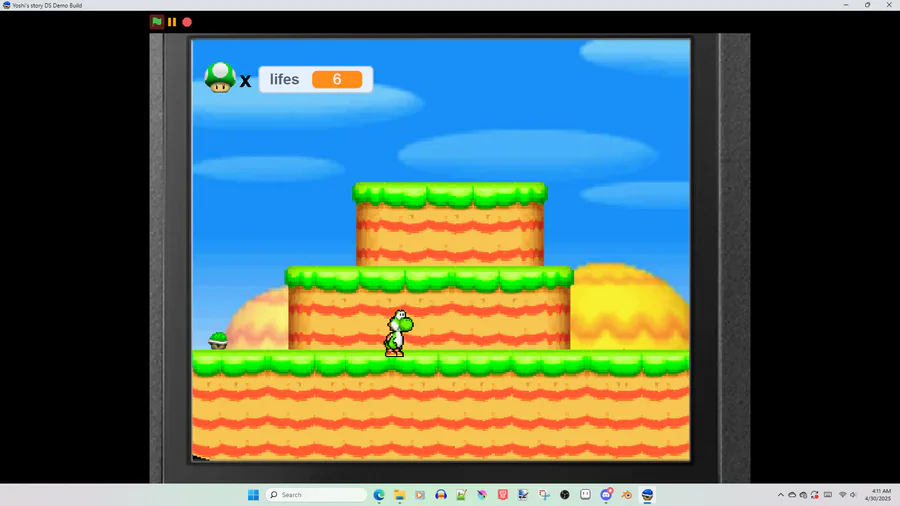Click the green Koopa shell enemy
900x506 pixels.
tap(218, 340)
